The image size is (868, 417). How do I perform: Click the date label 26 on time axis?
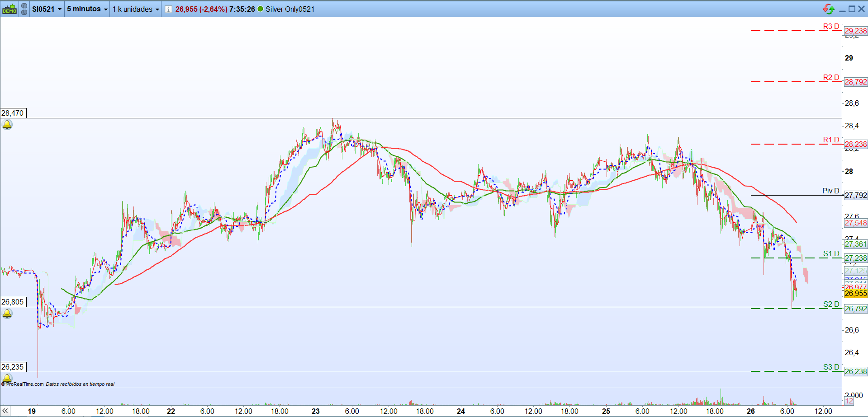(751, 411)
